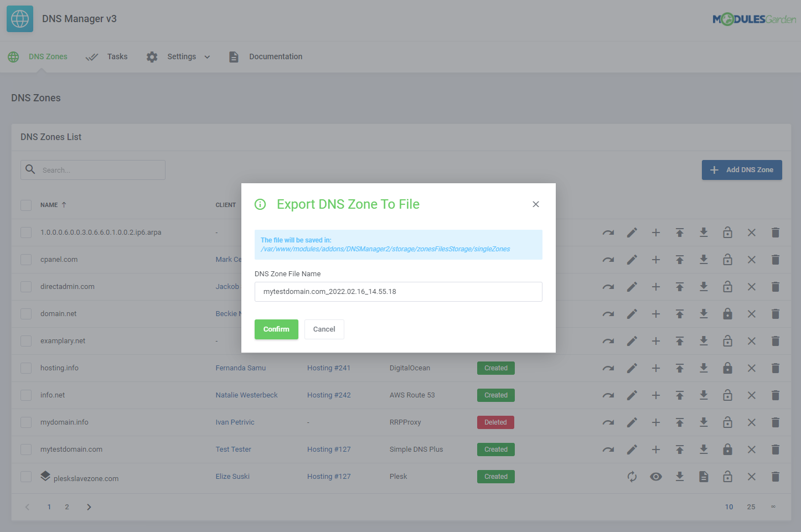
Task: Check the box for directadmin.com
Action: (x=26, y=287)
